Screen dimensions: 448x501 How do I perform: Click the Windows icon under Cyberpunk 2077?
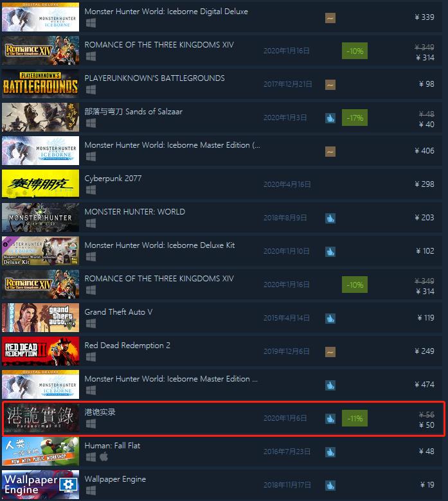[91, 190]
